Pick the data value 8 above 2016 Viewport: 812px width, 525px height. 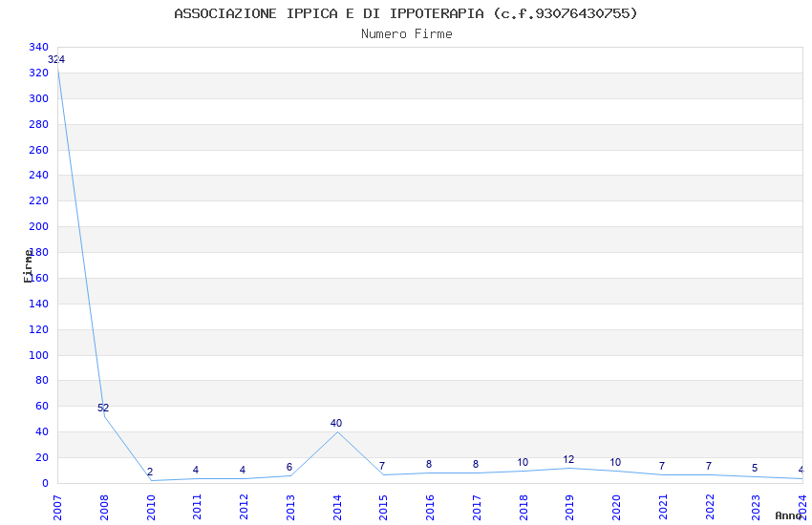(x=429, y=465)
